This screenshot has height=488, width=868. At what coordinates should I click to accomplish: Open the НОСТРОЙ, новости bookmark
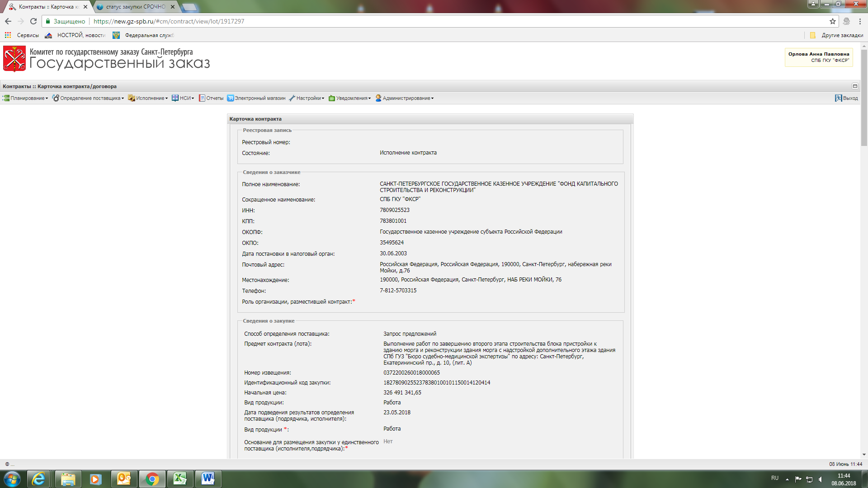tap(75, 35)
